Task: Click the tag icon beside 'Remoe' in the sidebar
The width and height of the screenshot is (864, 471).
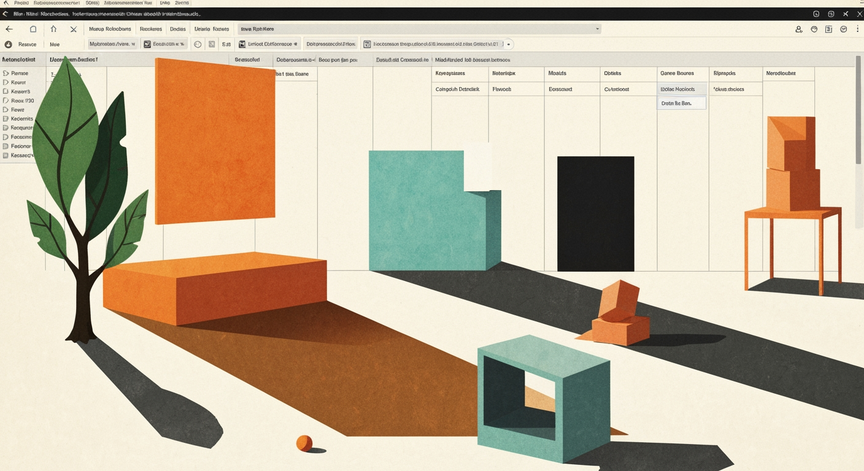Action: 6,73
